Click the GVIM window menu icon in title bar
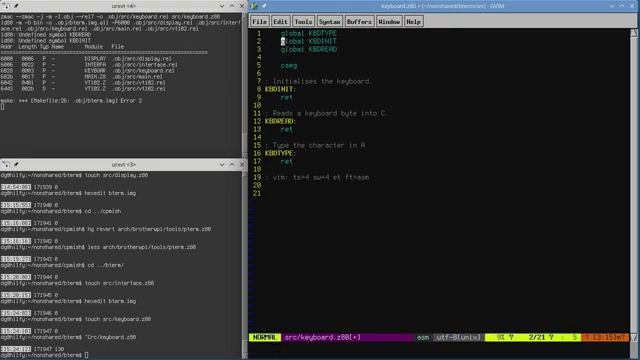The height and width of the screenshot is (360, 640). 254,6
